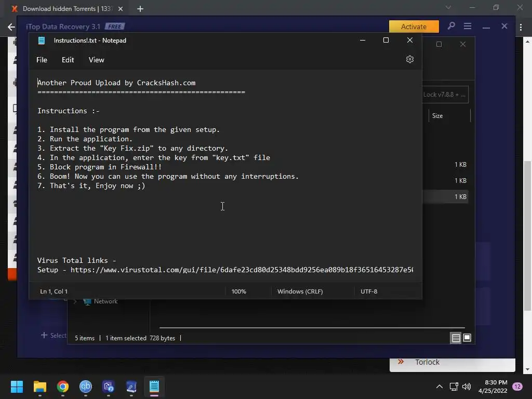This screenshot has height=399, width=532.
Task: Open the File menu in Notepad
Action: [42, 60]
